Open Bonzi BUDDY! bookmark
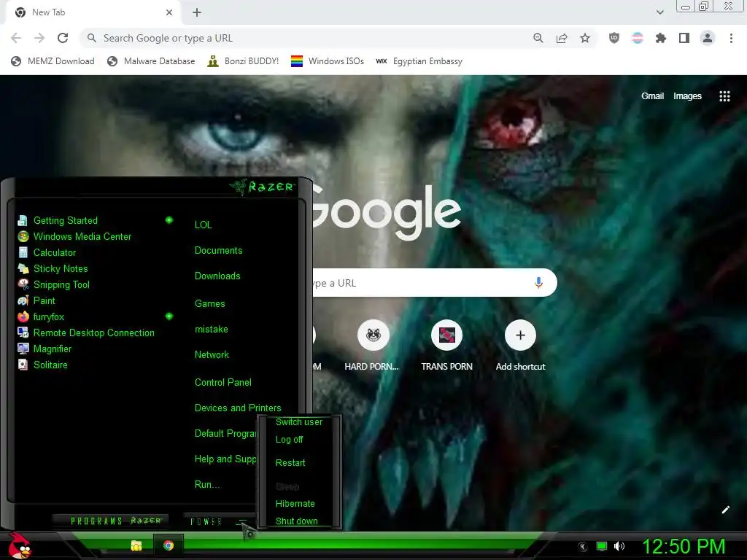 pyautogui.click(x=243, y=61)
